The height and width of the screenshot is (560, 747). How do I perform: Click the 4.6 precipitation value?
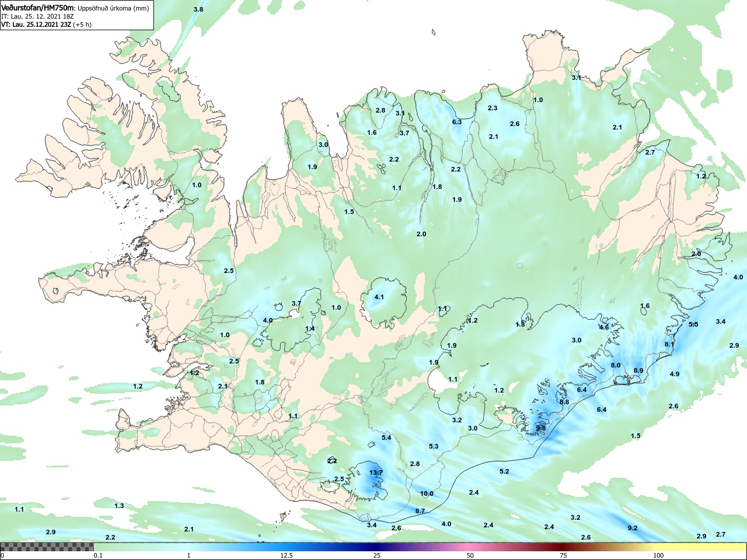click(604, 327)
